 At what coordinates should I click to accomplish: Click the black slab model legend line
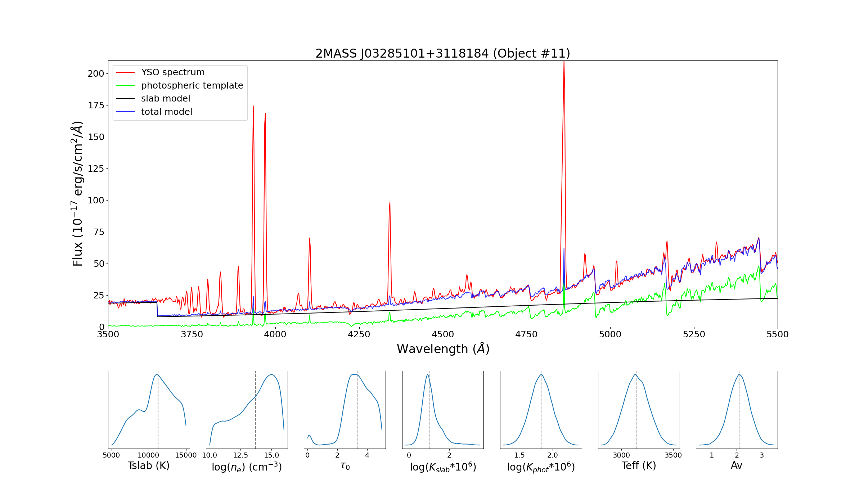(125, 99)
